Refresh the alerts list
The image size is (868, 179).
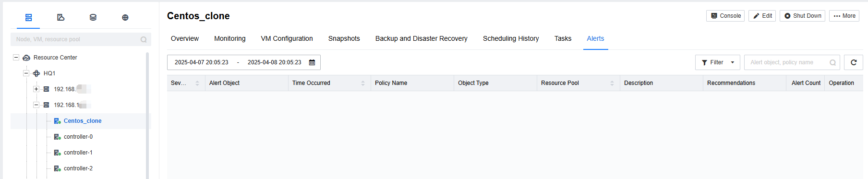tap(854, 62)
